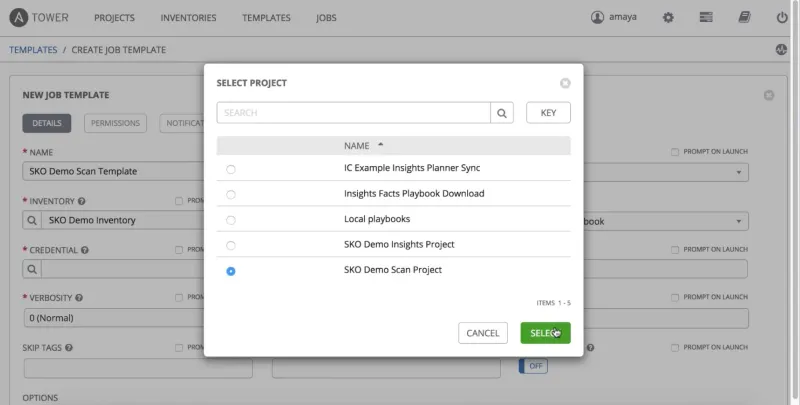
Task: Toggle the OFF switch
Action: (x=533, y=366)
